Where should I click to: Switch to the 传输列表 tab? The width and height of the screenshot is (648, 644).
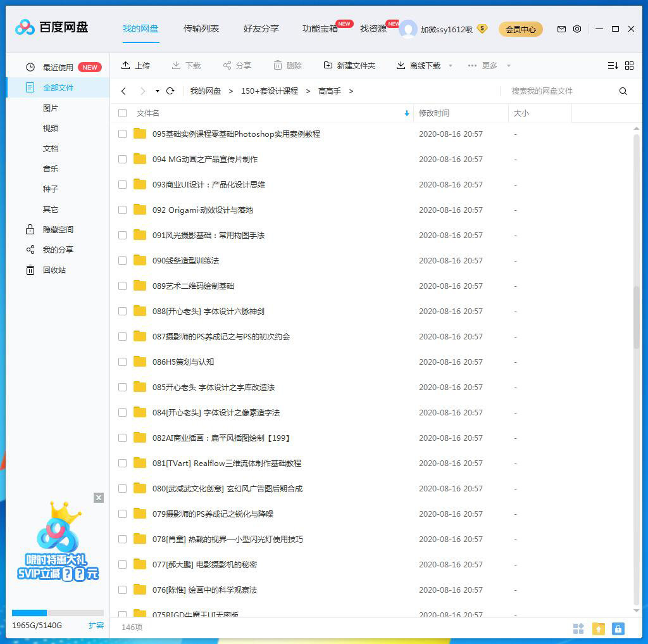coord(201,28)
